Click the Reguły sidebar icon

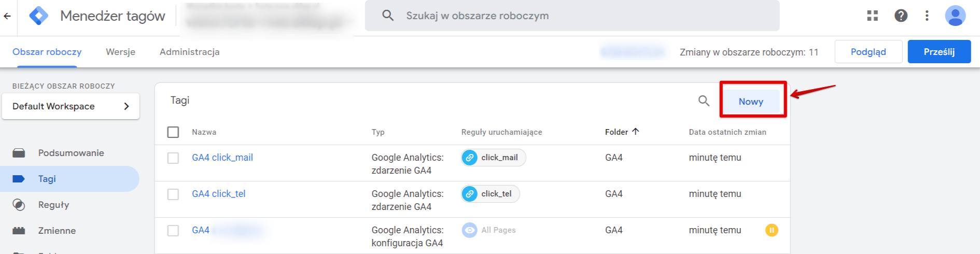coord(19,205)
